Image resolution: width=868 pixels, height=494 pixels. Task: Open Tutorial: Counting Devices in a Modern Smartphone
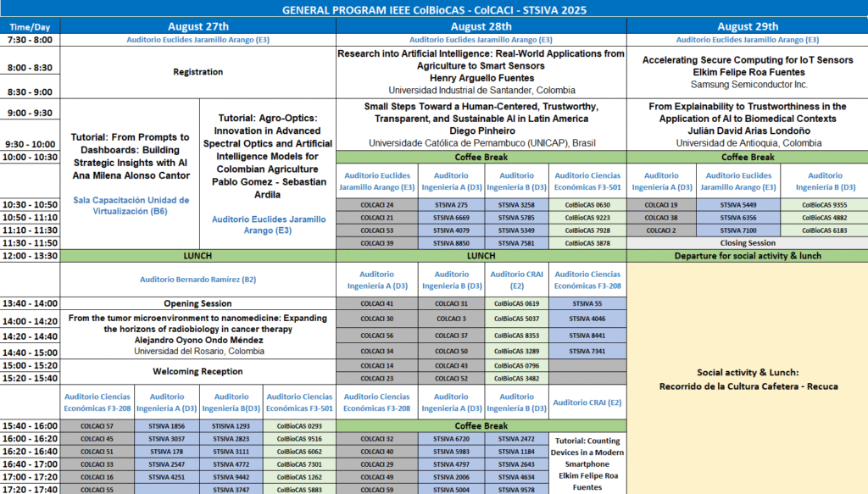[x=587, y=463]
